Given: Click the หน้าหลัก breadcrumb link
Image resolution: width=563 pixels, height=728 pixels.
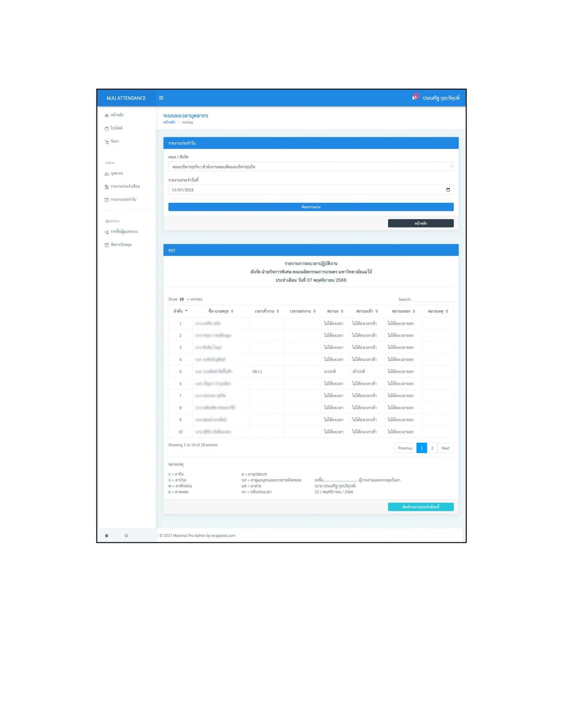Looking at the screenshot, I should coord(169,122).
